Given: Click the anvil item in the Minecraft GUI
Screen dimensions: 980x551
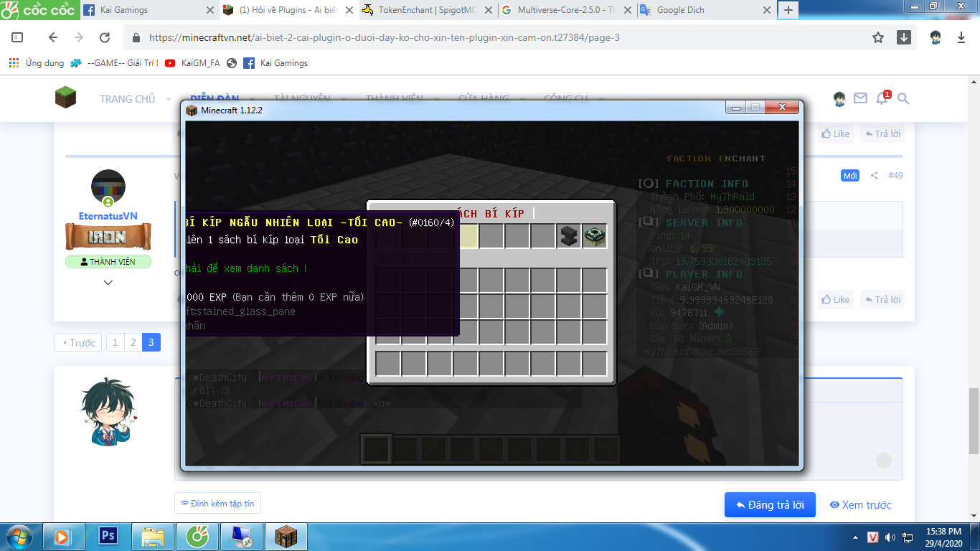Looking at the screenshot, I should tap(569, 236).
